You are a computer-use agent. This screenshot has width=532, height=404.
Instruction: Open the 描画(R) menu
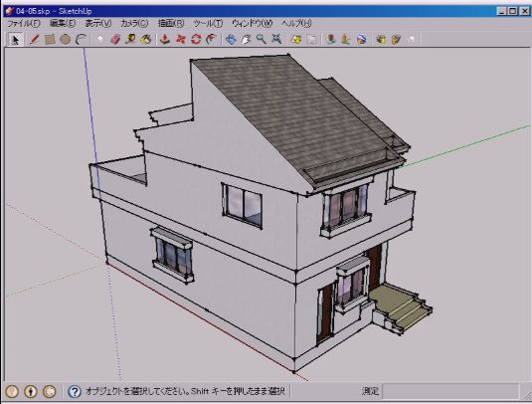point(171,24)
